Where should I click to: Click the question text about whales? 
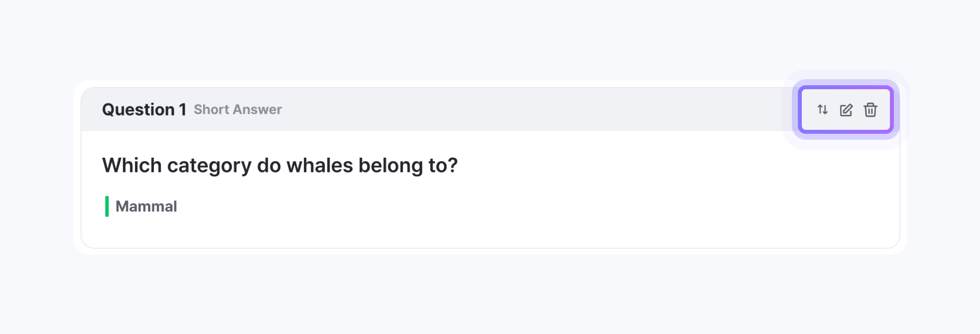point(280,166)
